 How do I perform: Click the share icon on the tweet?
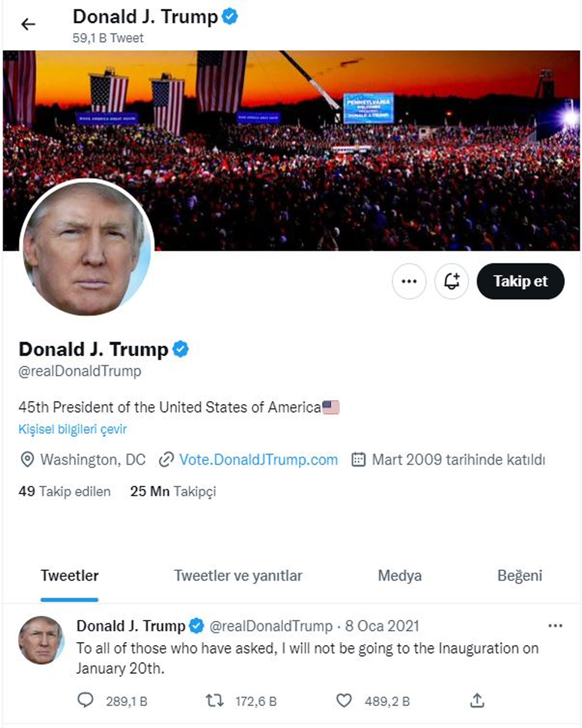coord(477,700)
